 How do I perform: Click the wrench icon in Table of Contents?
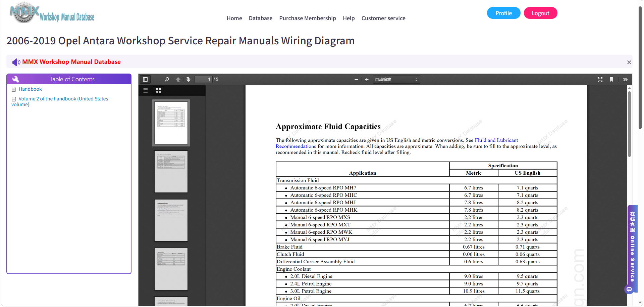tap(15, 79)
